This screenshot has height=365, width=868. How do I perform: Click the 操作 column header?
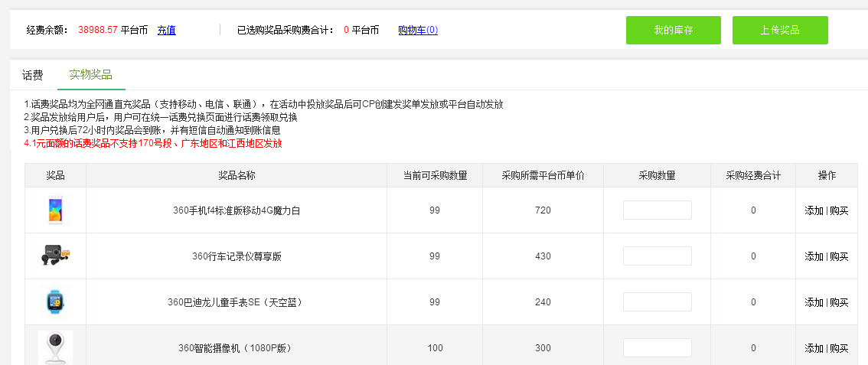point(827,176)
